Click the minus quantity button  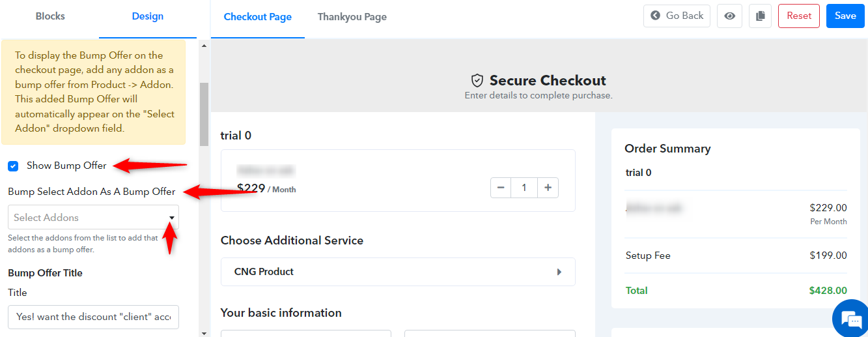pyautogui.click(x=501, y=188)
